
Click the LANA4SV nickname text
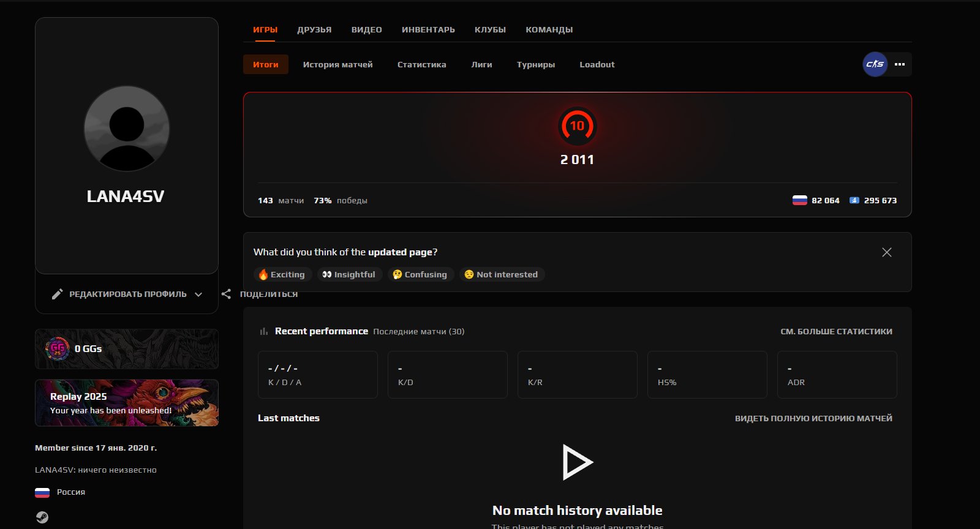(126, 196)
